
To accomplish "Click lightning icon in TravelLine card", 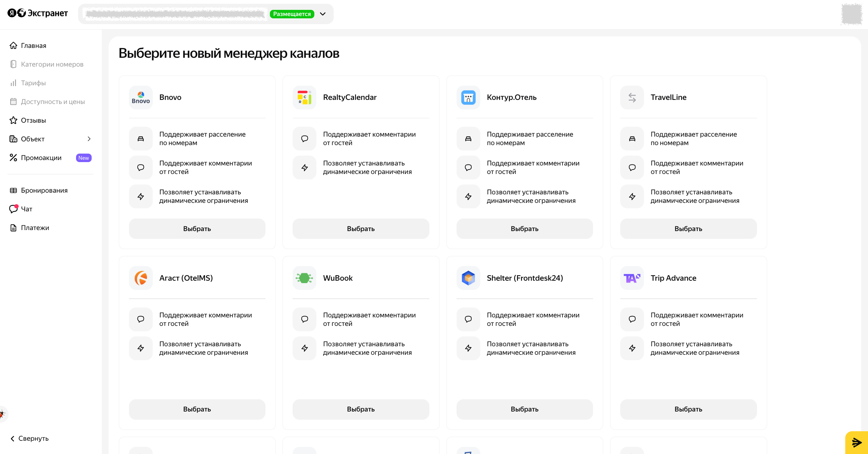I will click(632, 196).
